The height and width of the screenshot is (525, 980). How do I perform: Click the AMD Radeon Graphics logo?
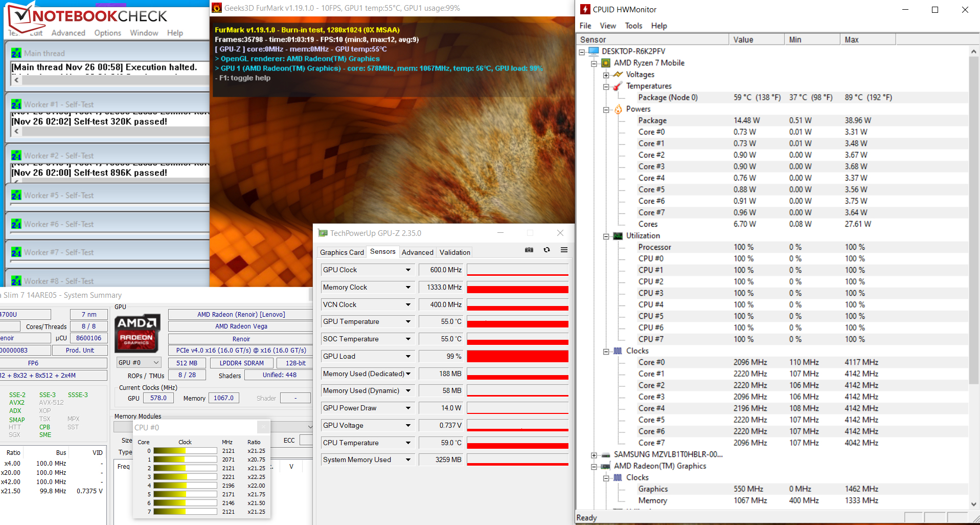pyautogui.click(x=137, y=333)
